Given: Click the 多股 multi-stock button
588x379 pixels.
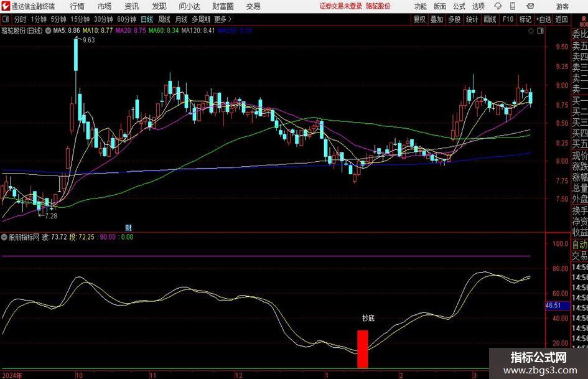Looking at the screenshot, I should (x=454, y=19).
